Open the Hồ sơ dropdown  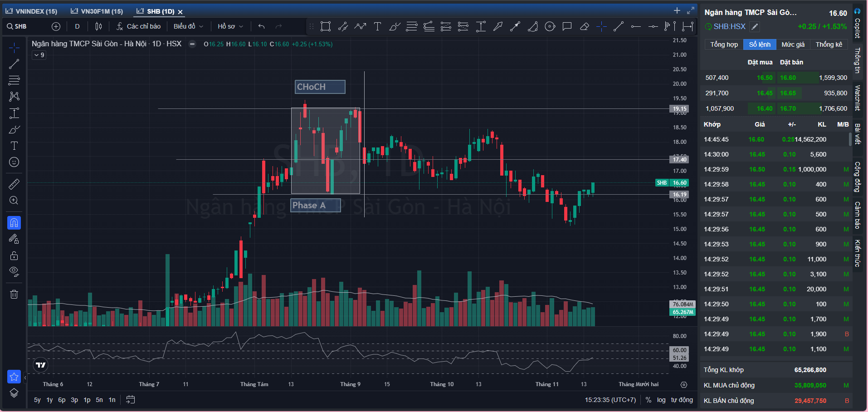(230, 26)
